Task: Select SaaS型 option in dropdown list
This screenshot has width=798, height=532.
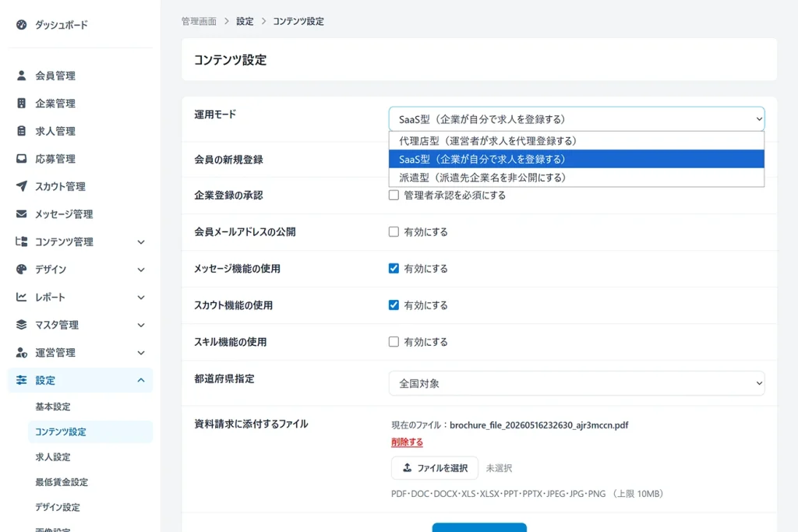Action: [x=576, y=159]
